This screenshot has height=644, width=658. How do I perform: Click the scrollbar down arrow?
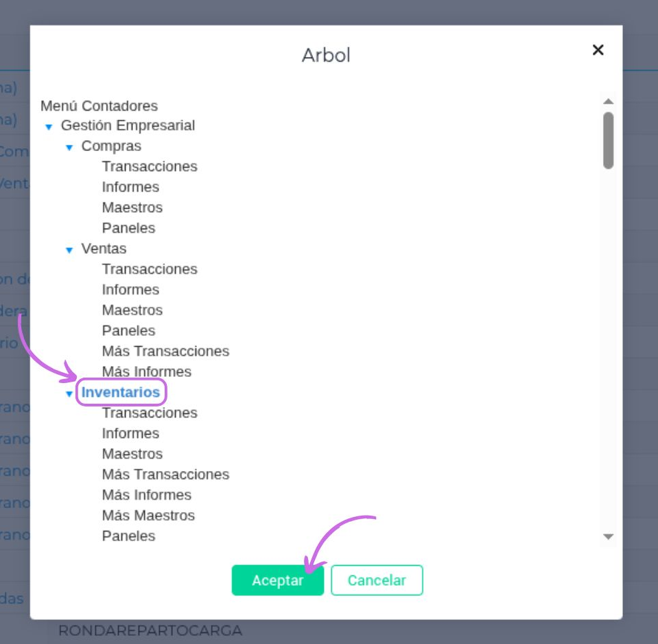pos(608,536)
